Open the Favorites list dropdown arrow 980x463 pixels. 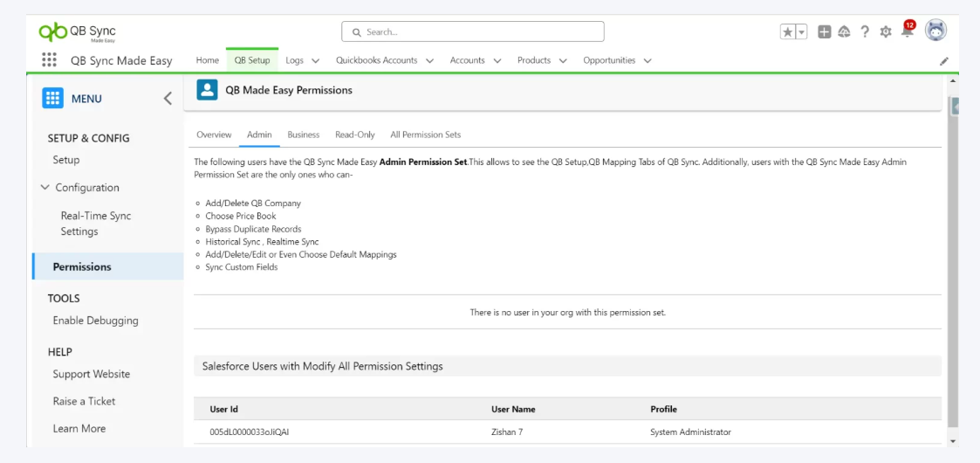[801, 31]
